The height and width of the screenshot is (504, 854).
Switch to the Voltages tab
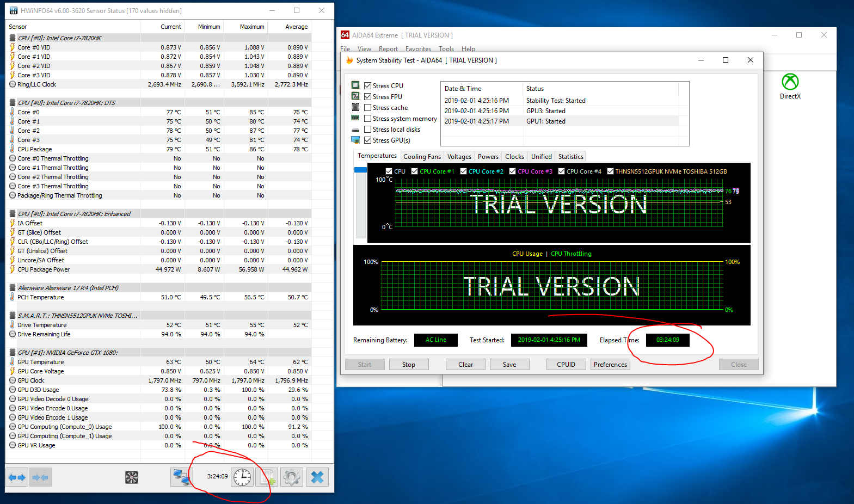point(459,157)
